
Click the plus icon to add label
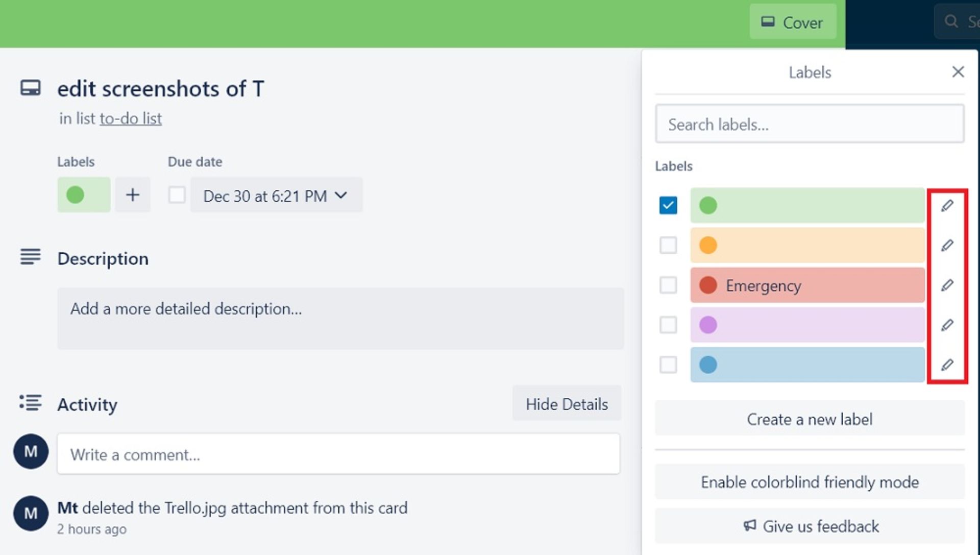(133, 195)
